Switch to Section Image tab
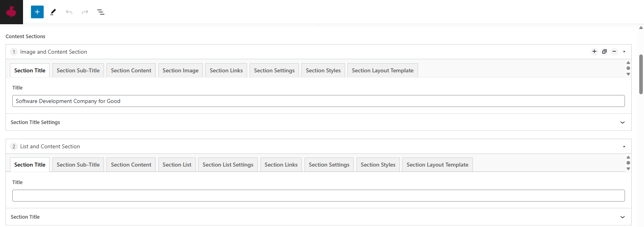 [180, 70]
